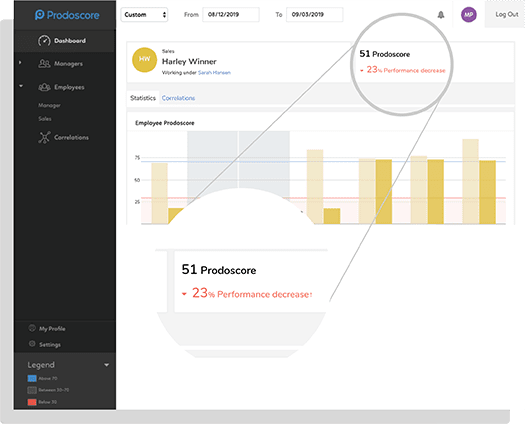
Task: Open the Employees menu item
Action: (69, 87)
